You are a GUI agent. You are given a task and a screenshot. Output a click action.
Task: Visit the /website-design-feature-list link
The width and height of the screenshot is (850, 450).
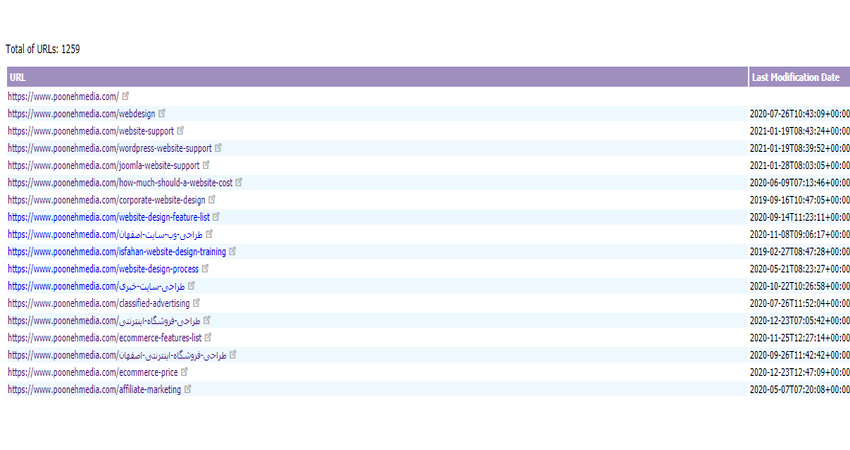point(108,217)
